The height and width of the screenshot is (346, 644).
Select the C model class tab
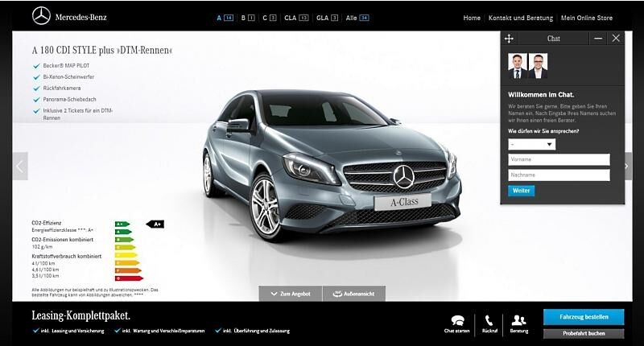(269, 18)
